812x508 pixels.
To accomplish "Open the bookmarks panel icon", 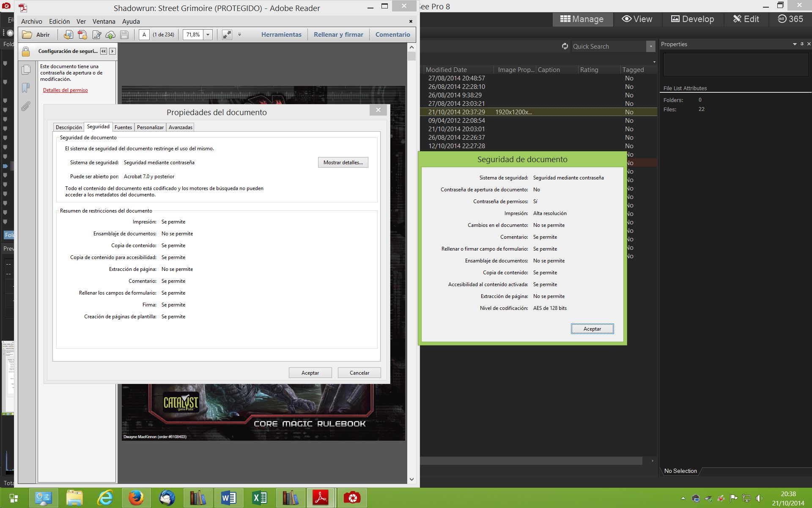I will (x=26, y=88).
